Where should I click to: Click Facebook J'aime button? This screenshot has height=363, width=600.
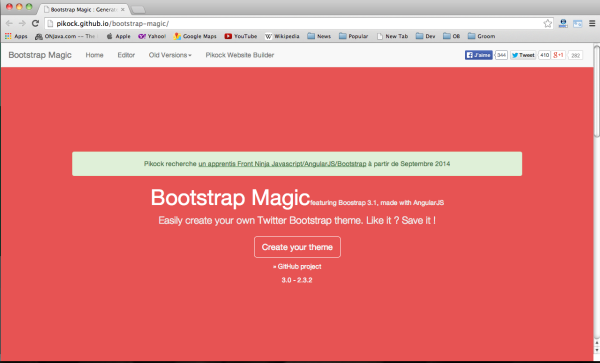click(x=478, y=55)
